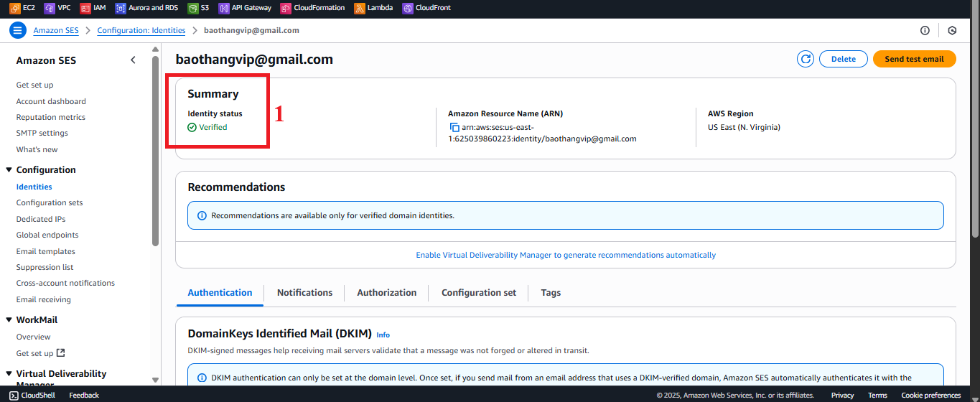The image size is (980, 402).
Task: Click the Delete identity button
Action: 844,59
